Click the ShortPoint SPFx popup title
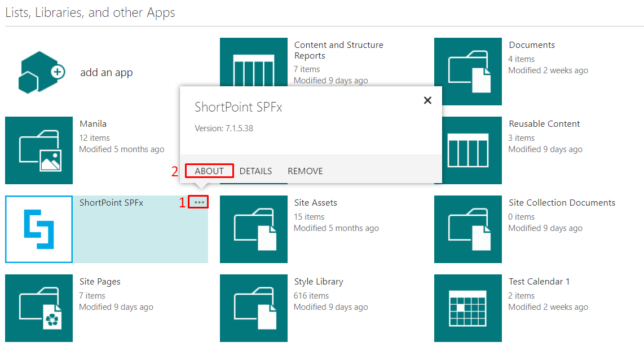644x351 pixels. (x=238, y=107)
